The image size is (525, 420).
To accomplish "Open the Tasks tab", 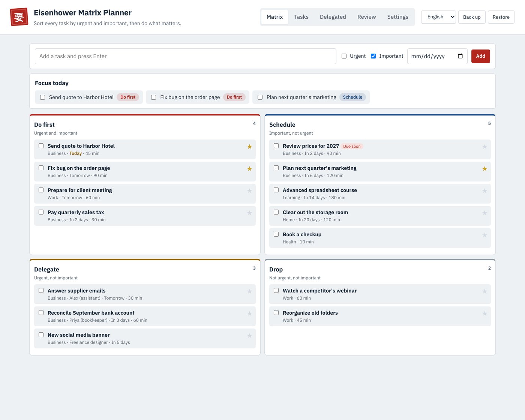I will pos(301,17).
